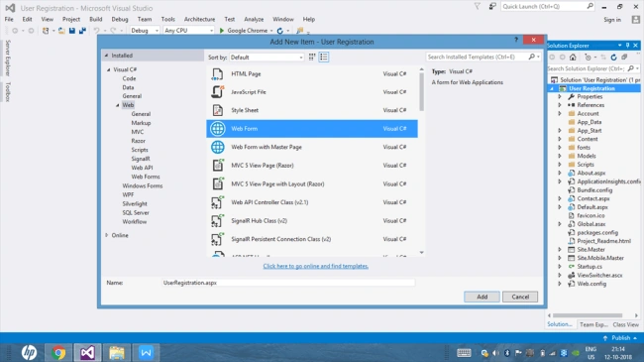Choose Web Form with Master Page icon
This screenshot has width=644, height=362.
(x=217, y=147)
